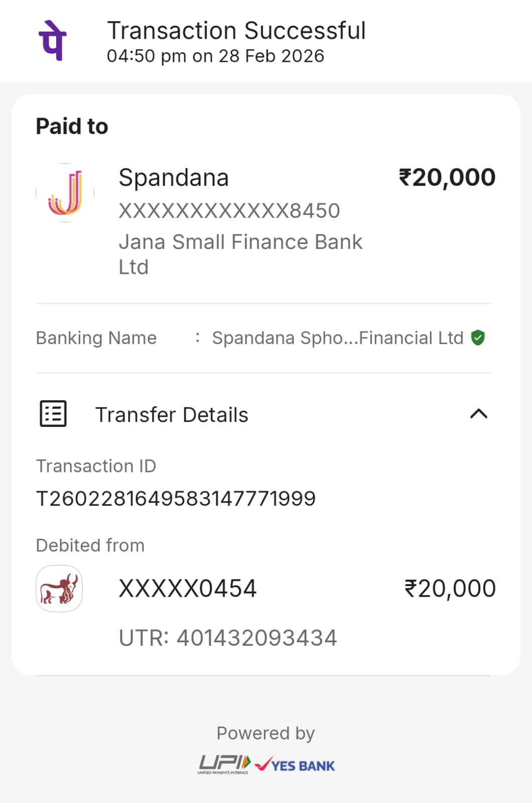Click the YES BANK logo

(295, 765)
